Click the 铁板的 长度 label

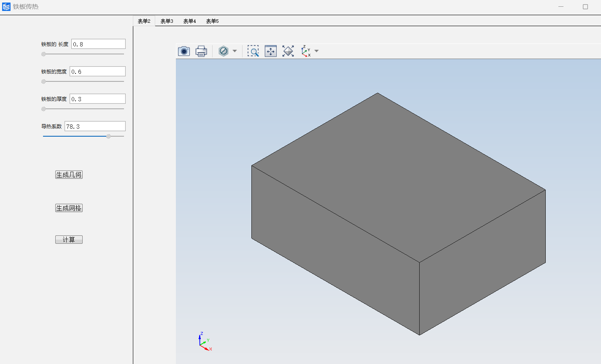pos(55,44)
